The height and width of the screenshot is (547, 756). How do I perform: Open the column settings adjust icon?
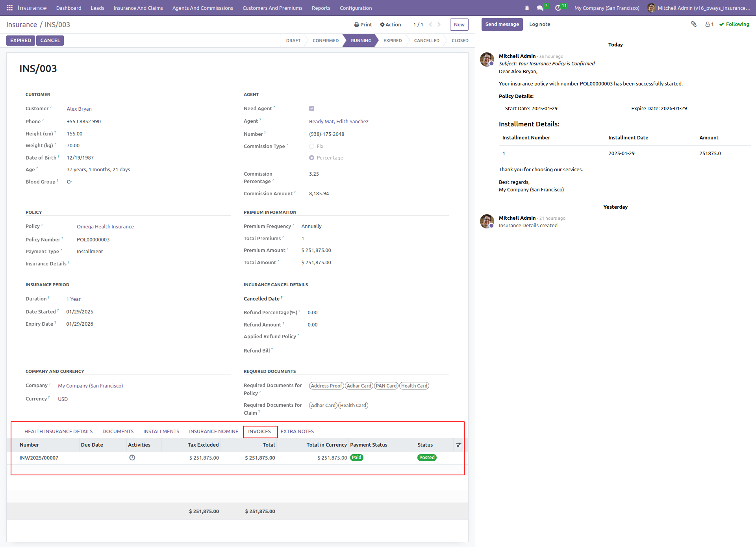coord(459,445)
